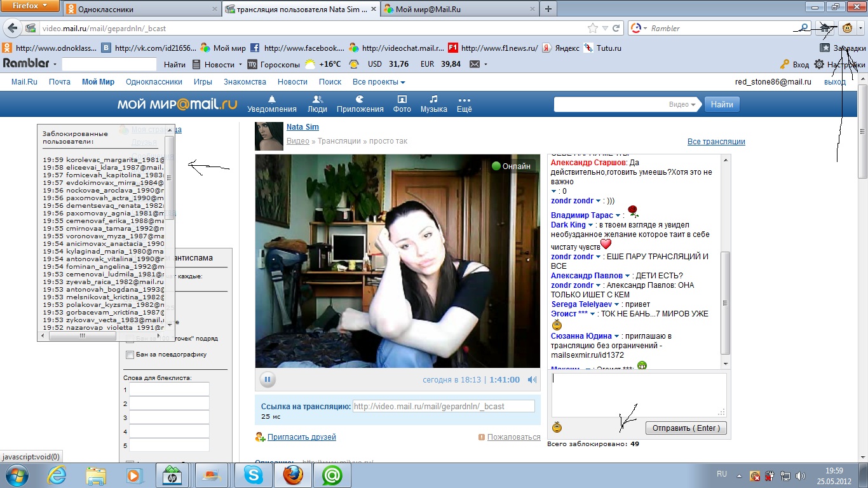Open the Яндекс bookmark

coord(561,48)
